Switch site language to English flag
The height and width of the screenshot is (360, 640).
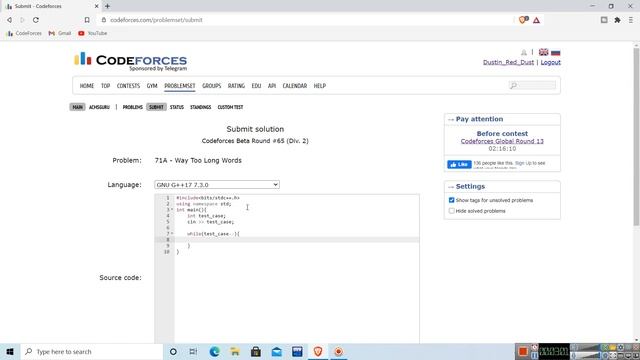pyautogui.click(x=544, y=52)
